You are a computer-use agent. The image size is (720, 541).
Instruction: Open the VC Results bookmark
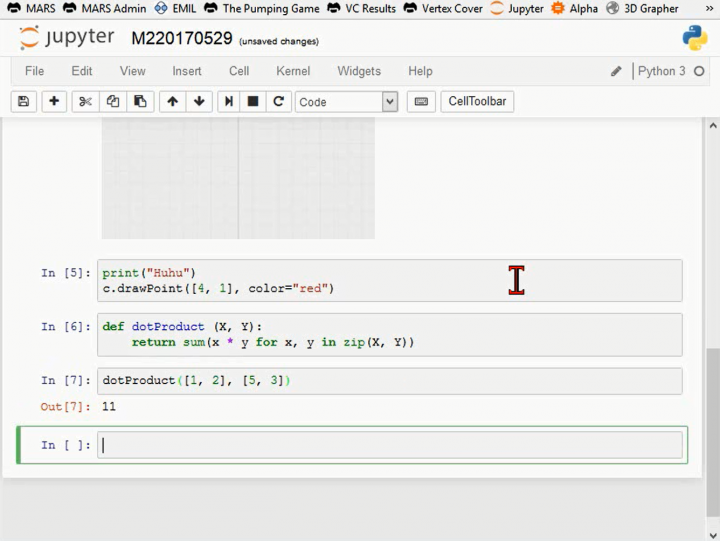(361, 8)
